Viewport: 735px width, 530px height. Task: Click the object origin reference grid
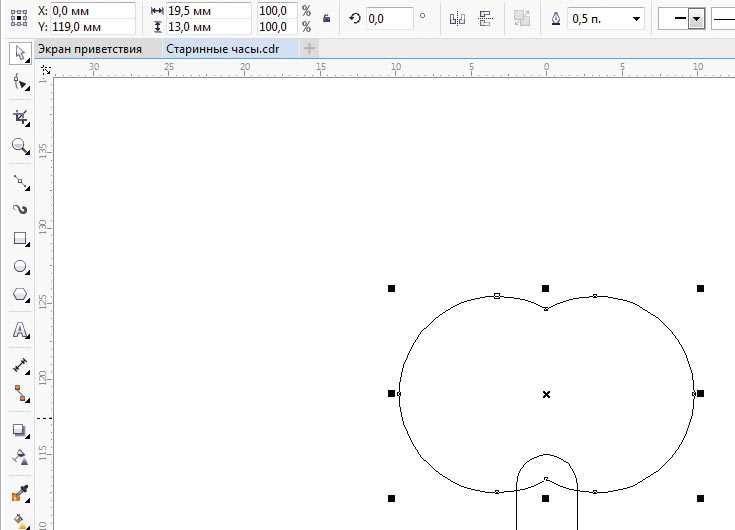[17, 18]
